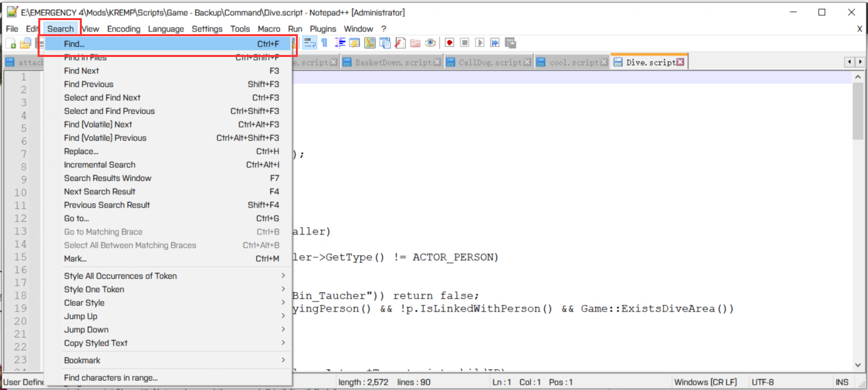The width and height of the screenshot is (868, 390).
Task: Switch to the CallDog.script tab
Action: click(490, 62)
